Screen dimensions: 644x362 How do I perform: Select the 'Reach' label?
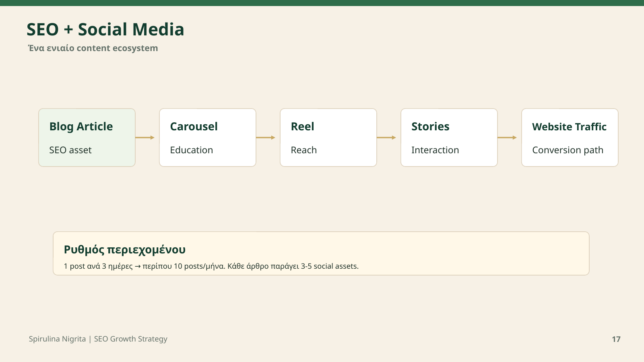coord(304,150)
